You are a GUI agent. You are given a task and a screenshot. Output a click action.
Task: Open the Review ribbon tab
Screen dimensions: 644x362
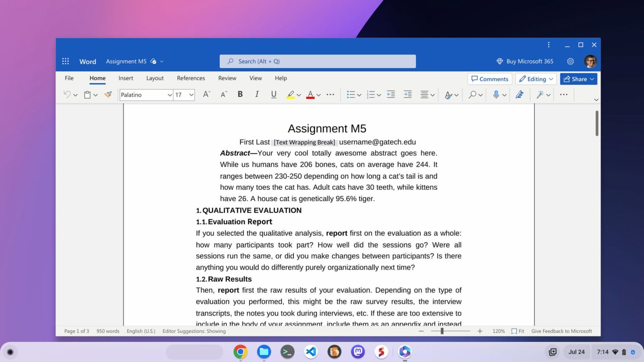(x=227, y=78)
